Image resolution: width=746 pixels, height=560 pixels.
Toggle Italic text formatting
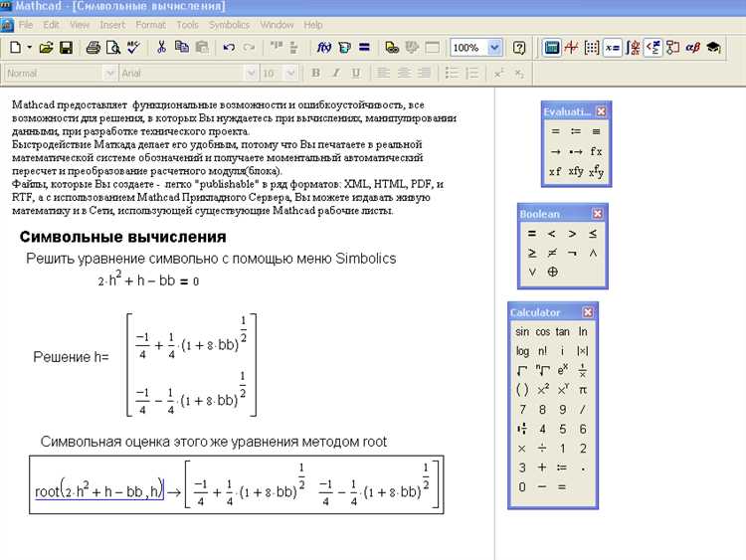[336, 73]
